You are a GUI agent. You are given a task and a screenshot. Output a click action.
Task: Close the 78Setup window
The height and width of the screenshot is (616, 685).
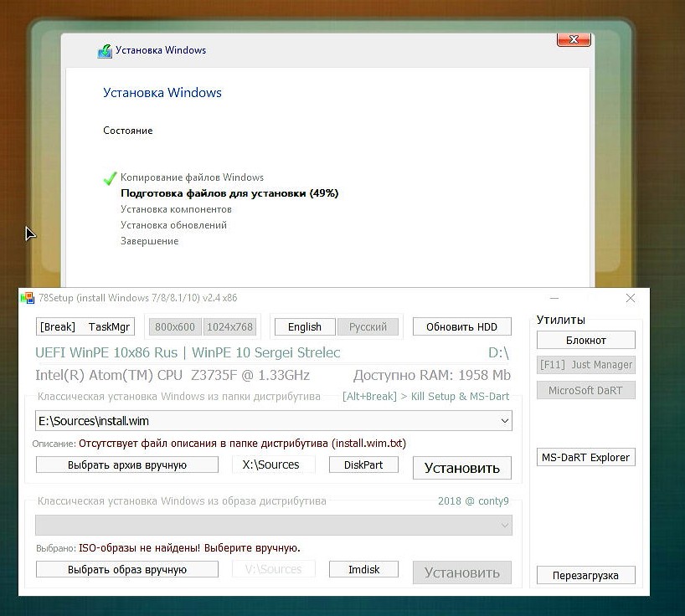point(630,298)
